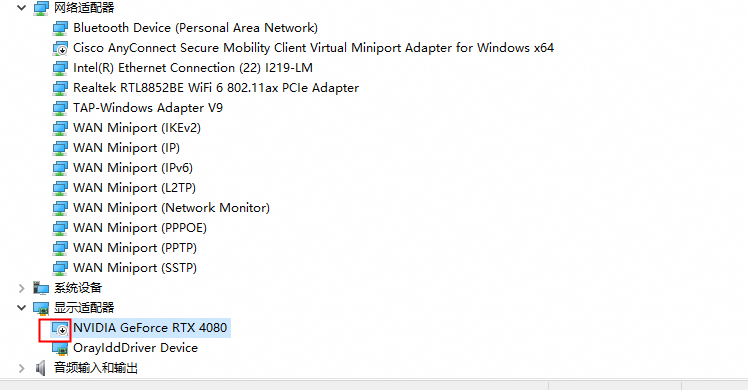748x390 pixels.
Task: Select WAN Miniport (IKEv2) entry
Action: coord(137,128)
